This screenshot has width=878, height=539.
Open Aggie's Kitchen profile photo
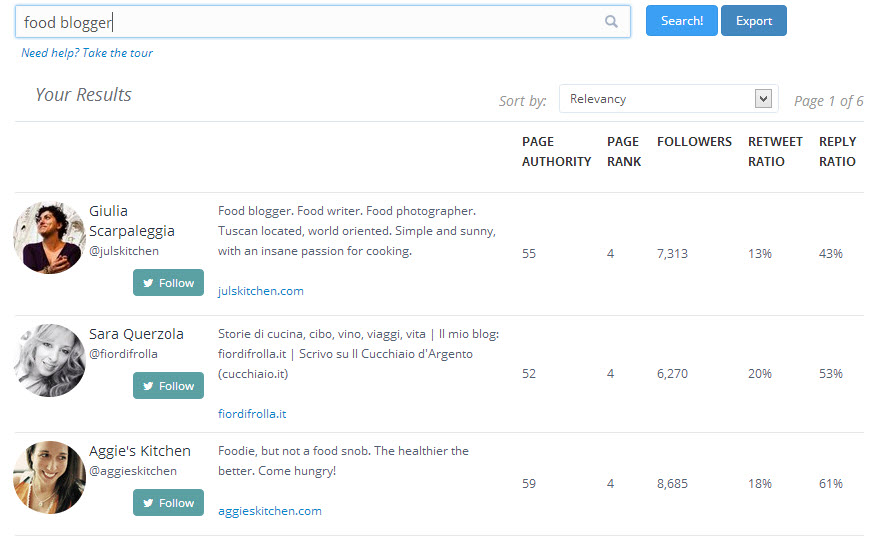coord(49,477)
